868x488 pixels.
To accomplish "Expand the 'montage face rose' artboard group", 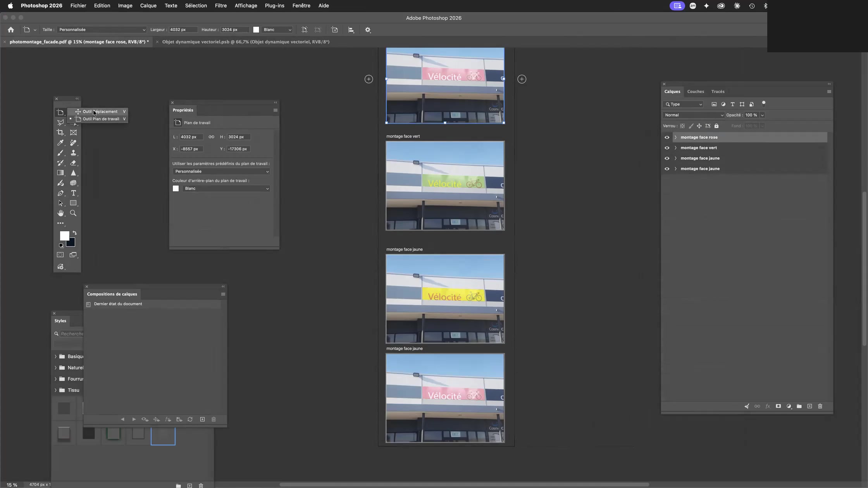I will point(675,137).
